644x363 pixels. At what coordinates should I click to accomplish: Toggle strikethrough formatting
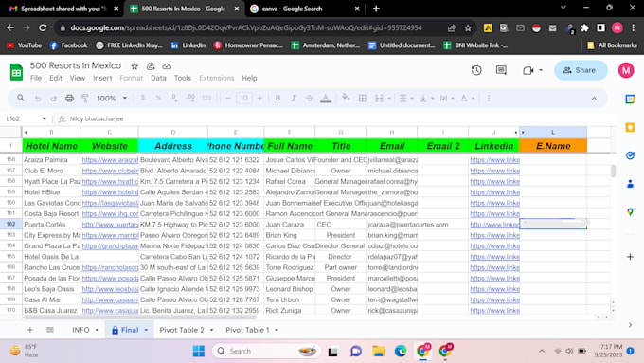click(309, 98)
